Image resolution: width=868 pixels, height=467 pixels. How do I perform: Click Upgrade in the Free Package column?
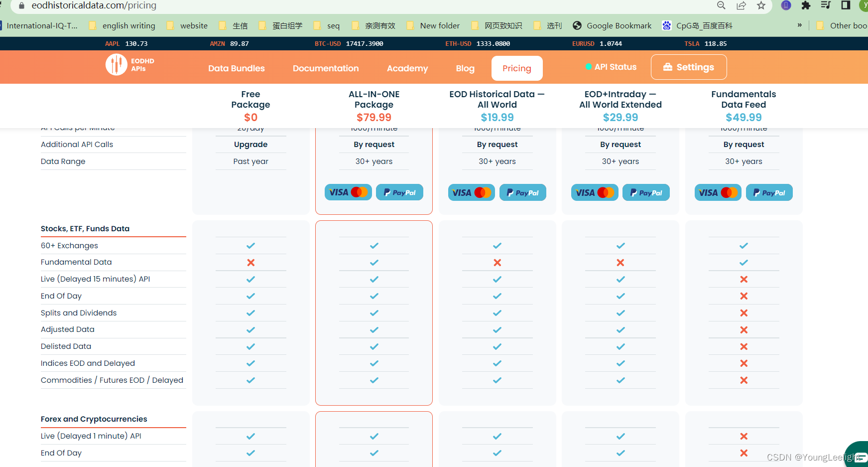[x=251, y=145]
